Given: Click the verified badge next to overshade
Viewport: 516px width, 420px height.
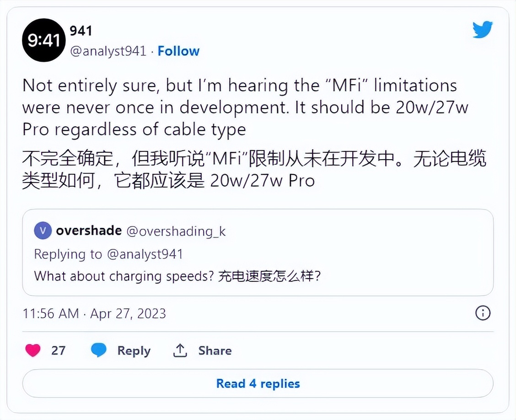Looking at the screenshot, I should point(43,231).
